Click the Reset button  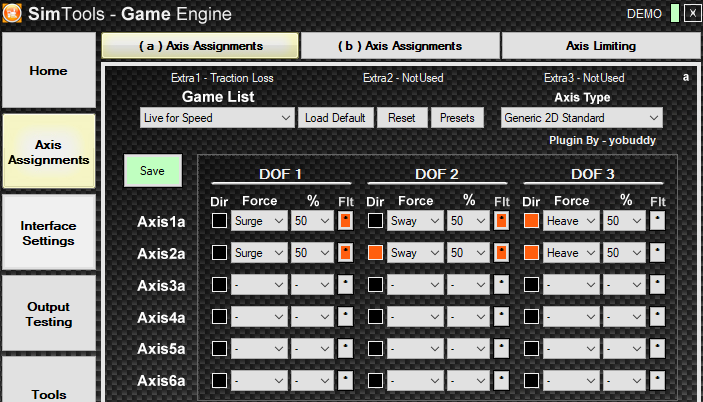(402, 118)
